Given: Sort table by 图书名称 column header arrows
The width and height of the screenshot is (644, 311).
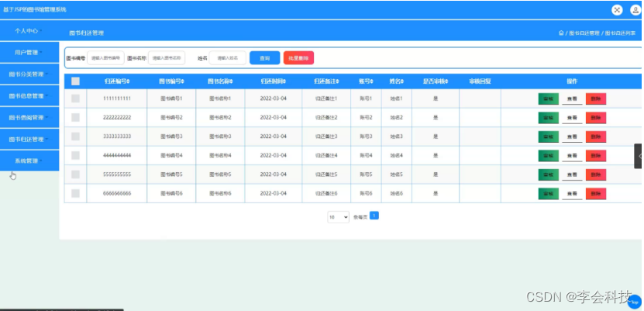Looking at the screenshot, I should [x=232, y=81].
